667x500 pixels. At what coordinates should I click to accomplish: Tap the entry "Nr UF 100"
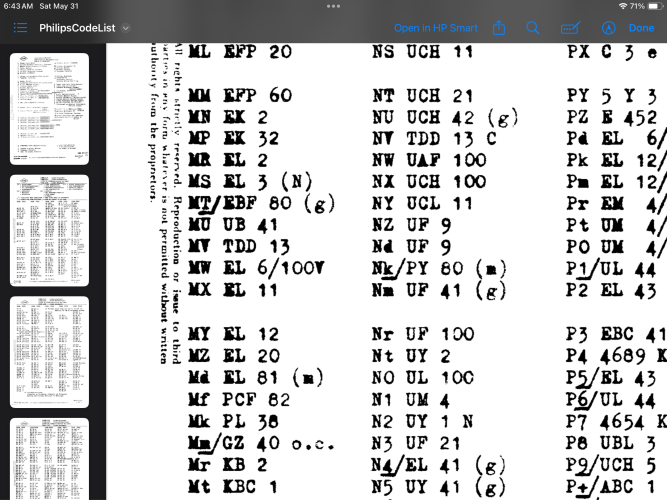(423, 334)
